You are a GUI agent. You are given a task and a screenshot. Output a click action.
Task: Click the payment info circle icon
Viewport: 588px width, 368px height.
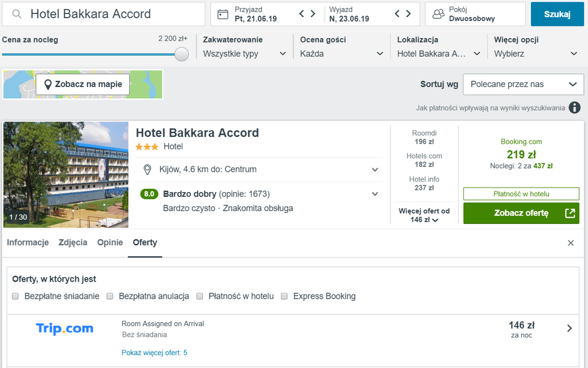(574, 108)
